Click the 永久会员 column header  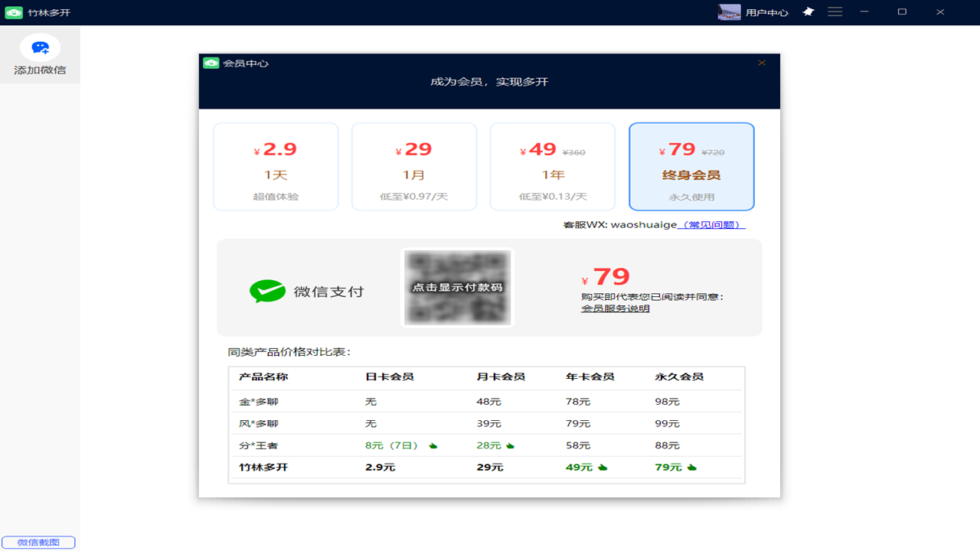680,377
